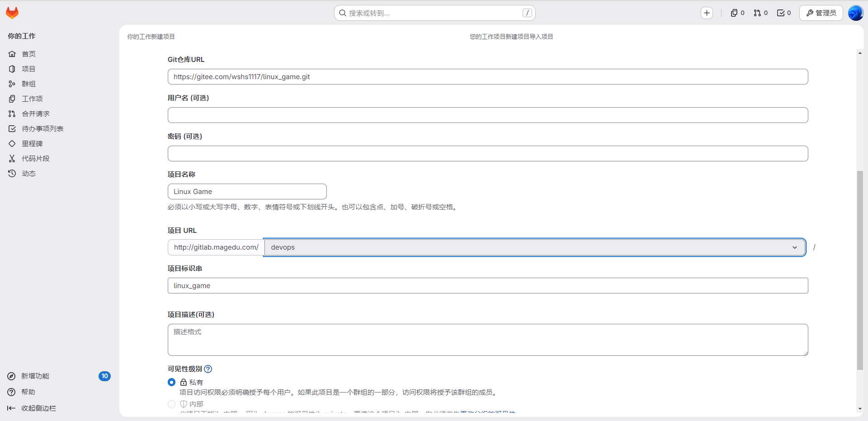Image resolution: width=868 pixels, height=421 pixels.
Task: Click the 项目描述 textarea
Action: 488,340
